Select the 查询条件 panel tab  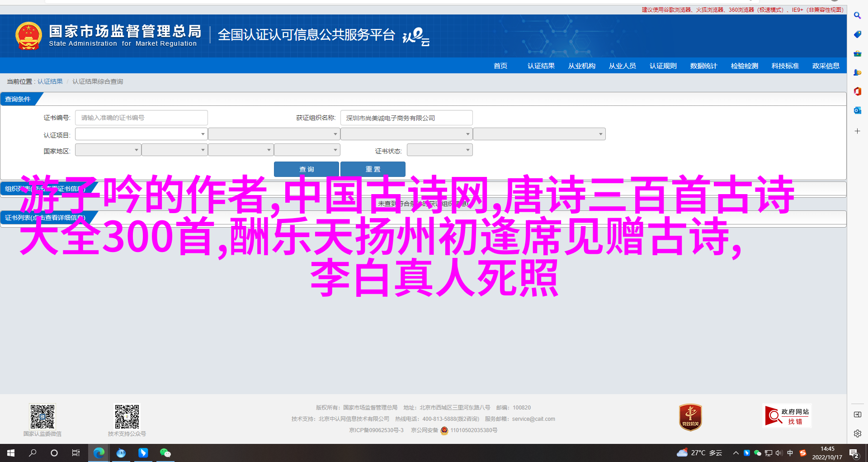coord(18,99)
